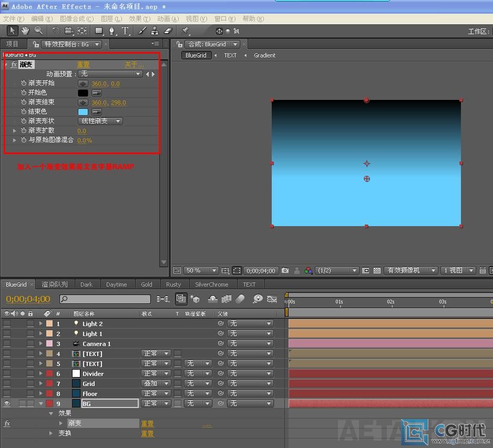Select the Hand tool
The width and height of the screenshot is (493, 448).
25,31
